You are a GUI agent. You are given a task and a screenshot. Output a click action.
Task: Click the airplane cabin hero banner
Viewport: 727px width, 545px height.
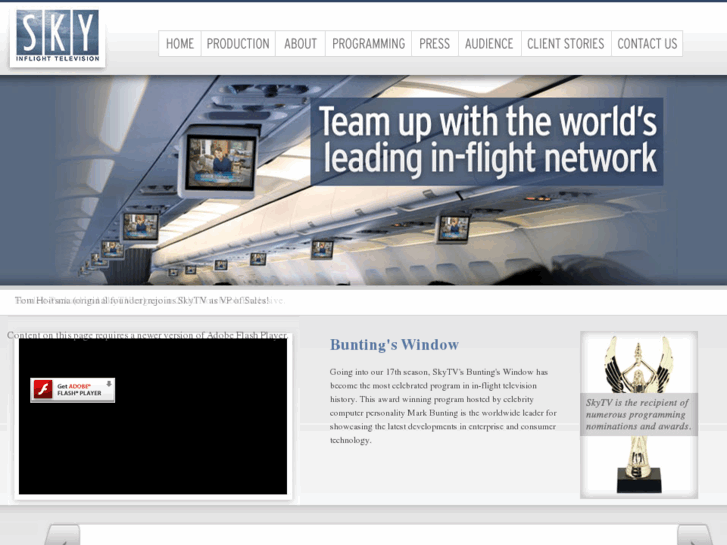tap(364, 180)
